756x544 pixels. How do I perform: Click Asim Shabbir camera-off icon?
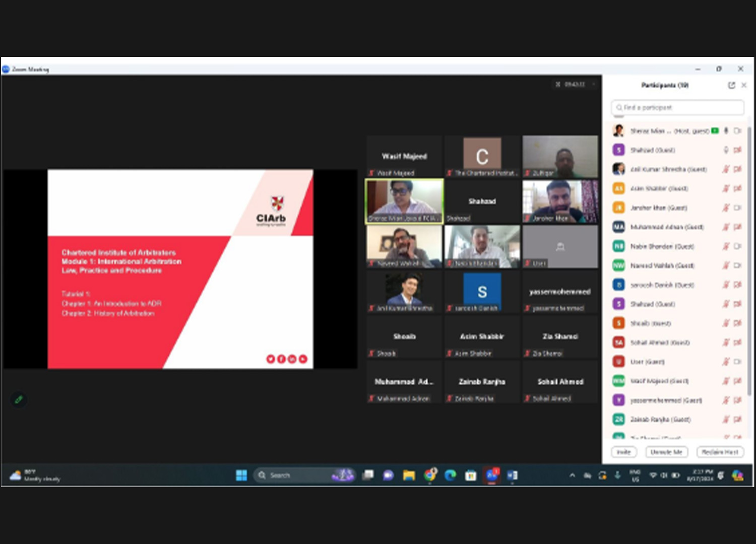[737, 188]
